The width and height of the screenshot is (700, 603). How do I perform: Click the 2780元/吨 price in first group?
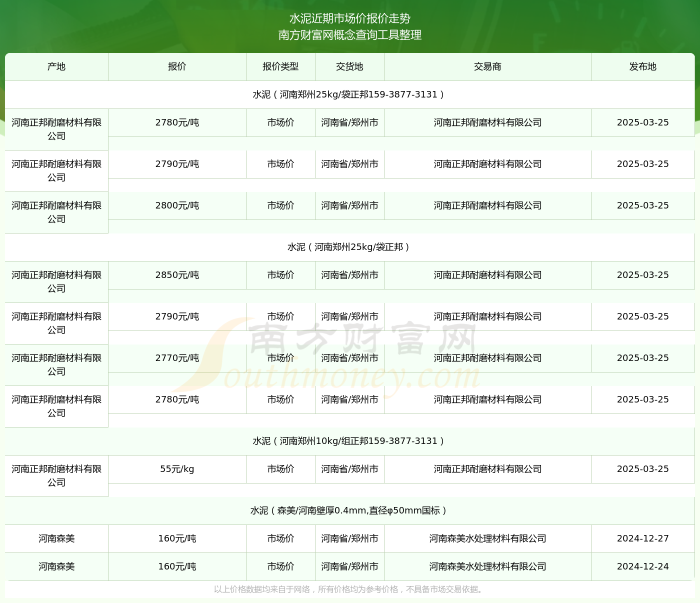[x=177, y=122]
